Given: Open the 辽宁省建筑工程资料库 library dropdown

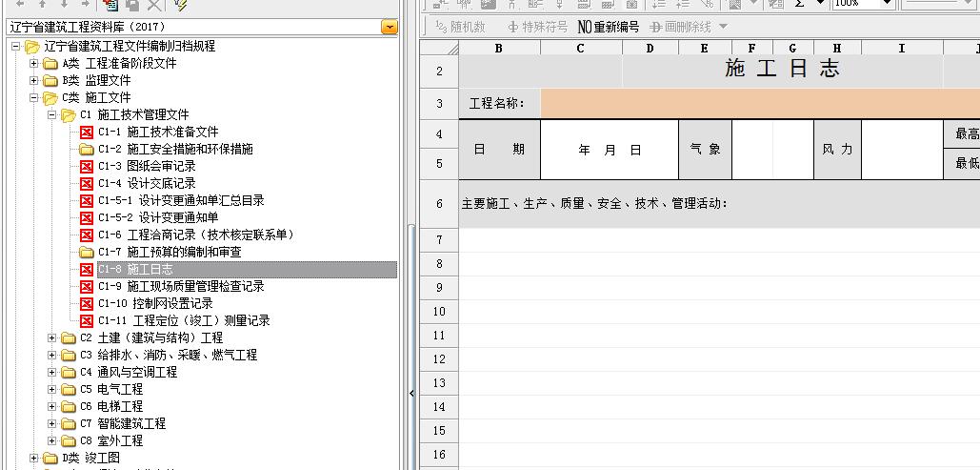Looking at the screenshot, I should pos(389,28).
